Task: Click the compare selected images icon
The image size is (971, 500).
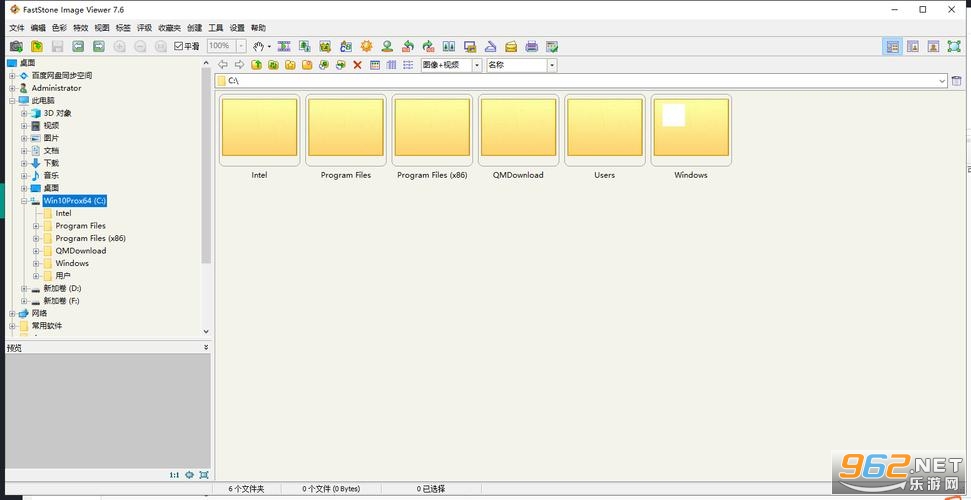Action: pyautogui.click(x=448, y=46)
